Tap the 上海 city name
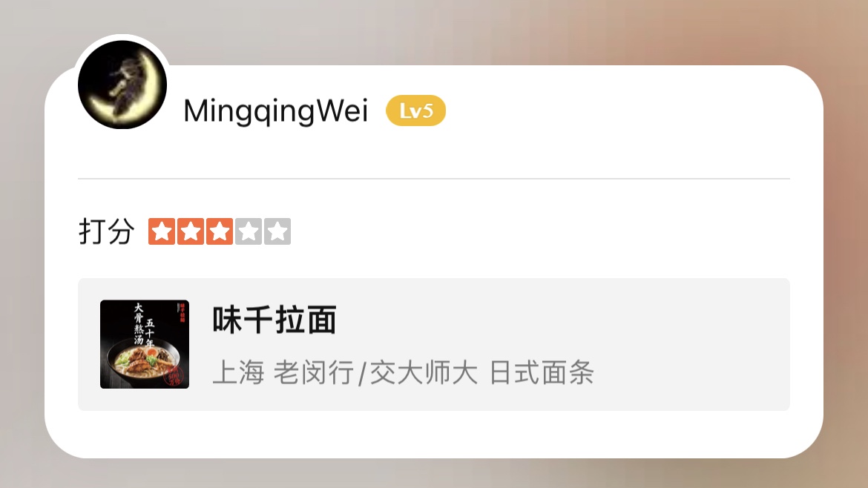Viewport: 868px width, 488px height. point(239,372)
